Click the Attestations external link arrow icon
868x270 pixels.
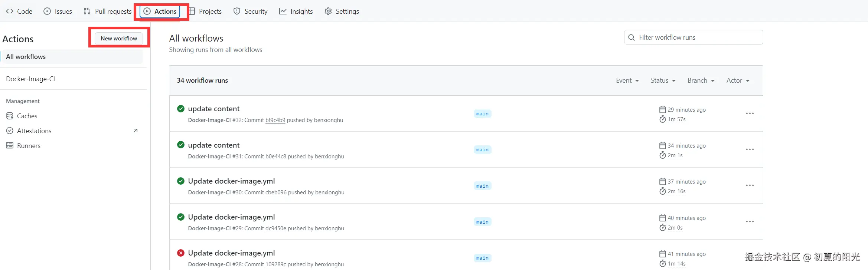(x=136, y=131)
